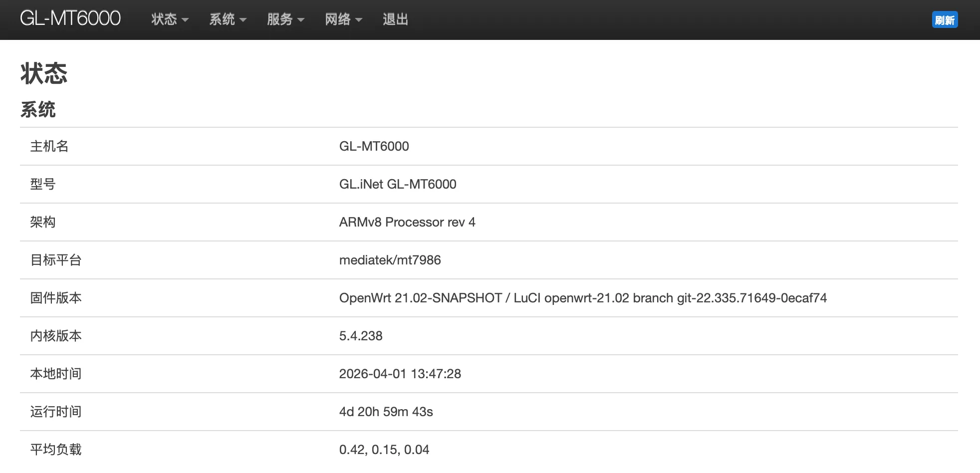Expand the 网络 dropdown arrow
The image size is (980, 473).
360,20
